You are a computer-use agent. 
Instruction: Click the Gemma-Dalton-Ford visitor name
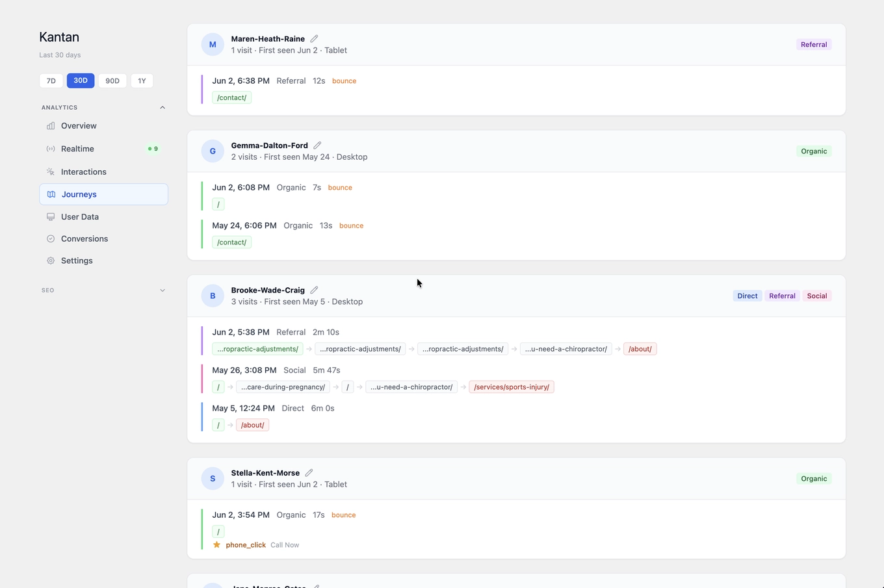270,146
